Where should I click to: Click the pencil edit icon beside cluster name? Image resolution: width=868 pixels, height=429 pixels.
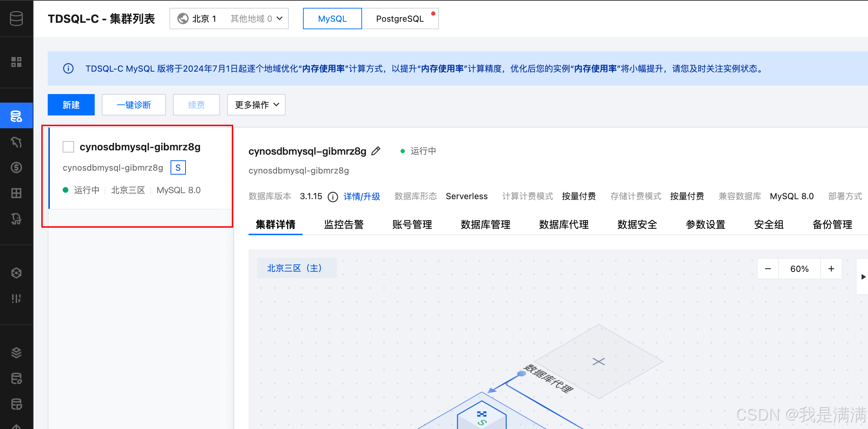376,151
